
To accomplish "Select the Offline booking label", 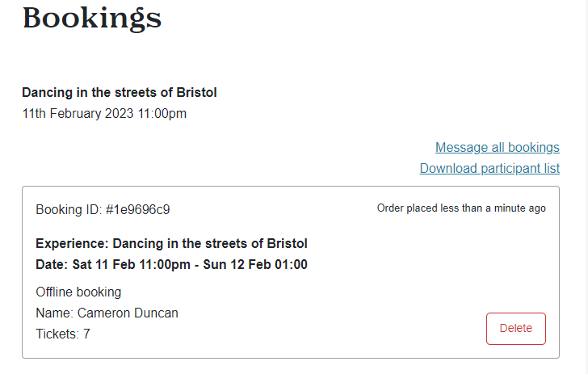I will tap(78, 292).
